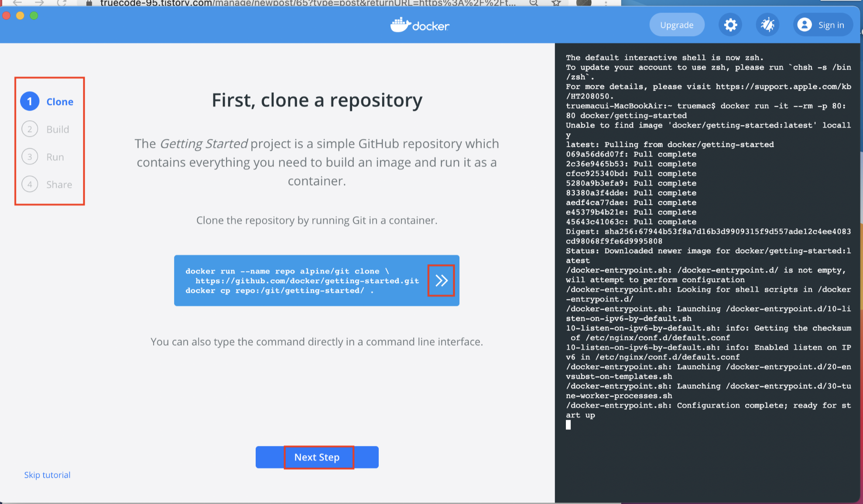Image resolution: width=863 pixels, height=504 pixels.
Task: Click the terminal cursor block
Action: pos(568,425)
